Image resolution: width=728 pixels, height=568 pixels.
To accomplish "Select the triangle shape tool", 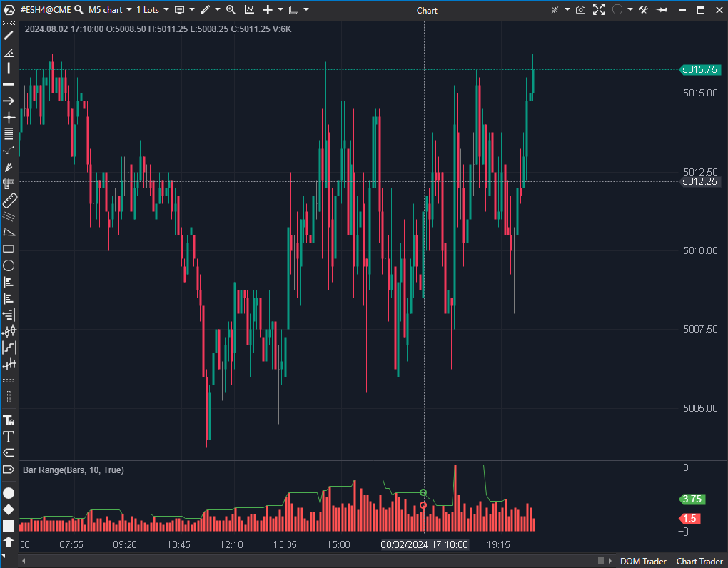I will click(x=9, y=233).
